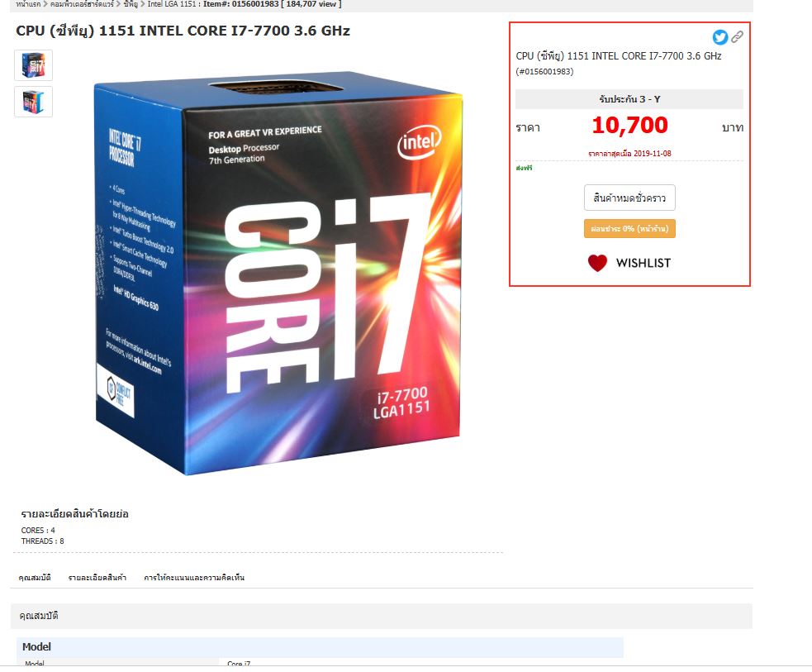The height and width of the screenshot is (672, 812).
Task: Select the second product thumbnail image
Action: [34, 102]
